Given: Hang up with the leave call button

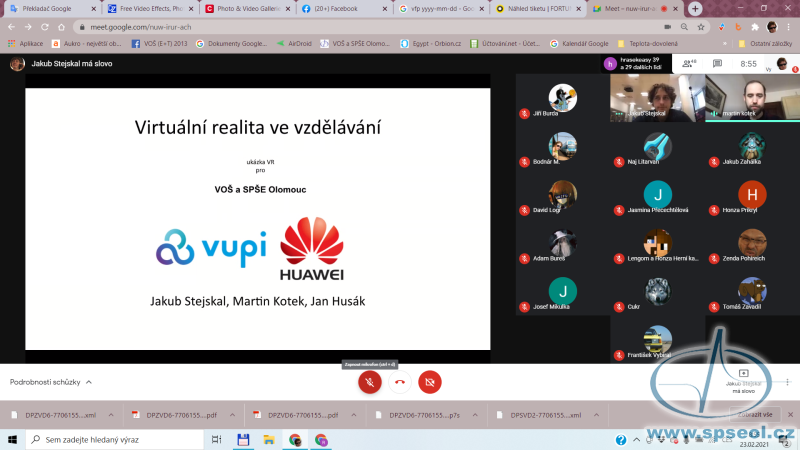Looking at the screenshot, I should 400,382.
